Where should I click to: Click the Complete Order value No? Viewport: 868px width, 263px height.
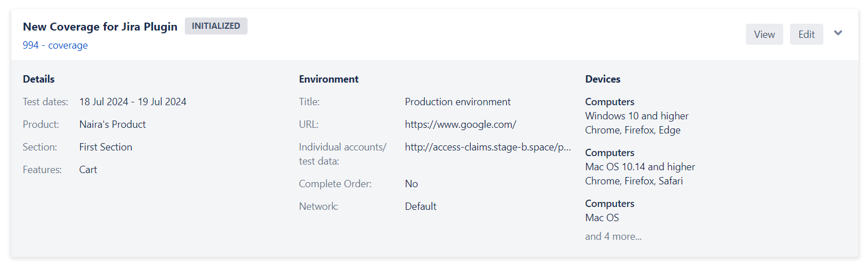(411, 184)
